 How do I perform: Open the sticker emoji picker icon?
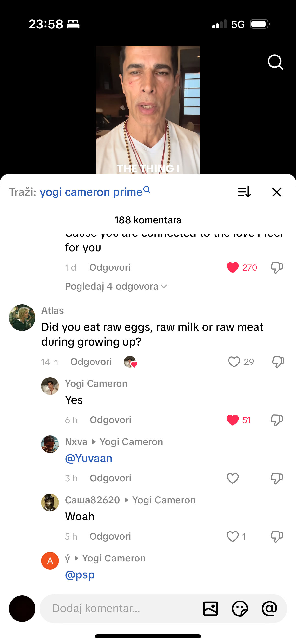coord(240,608)
